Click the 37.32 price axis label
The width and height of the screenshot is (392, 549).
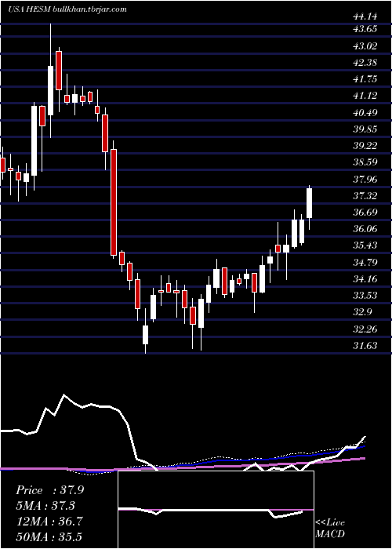pos(365,196)
